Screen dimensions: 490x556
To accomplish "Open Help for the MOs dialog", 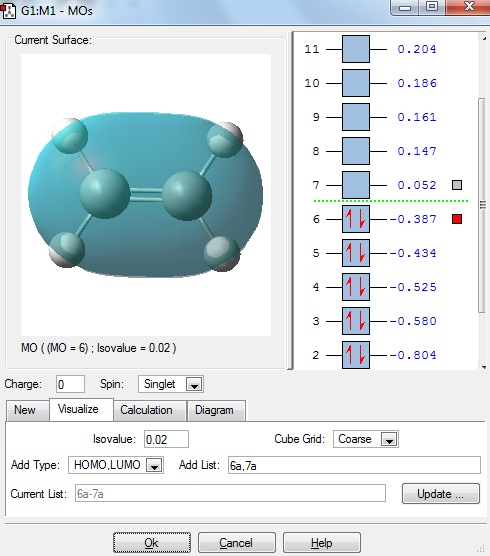I will coord(322,543).
